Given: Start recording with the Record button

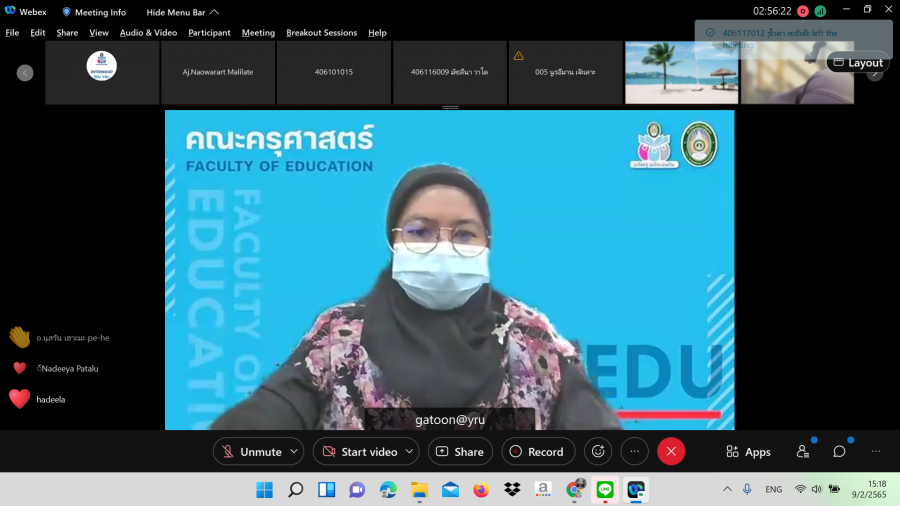Looking at the screenshot, I should (x=538, y=452).
